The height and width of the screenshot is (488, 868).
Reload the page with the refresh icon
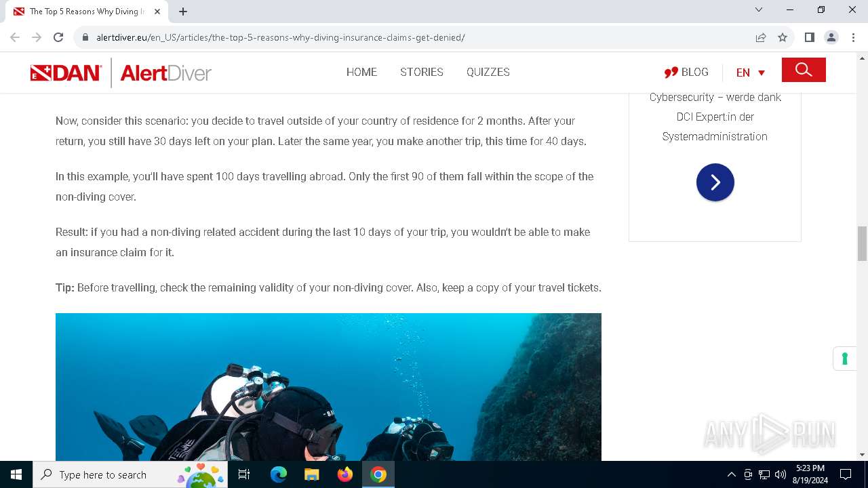pos(58,37)
